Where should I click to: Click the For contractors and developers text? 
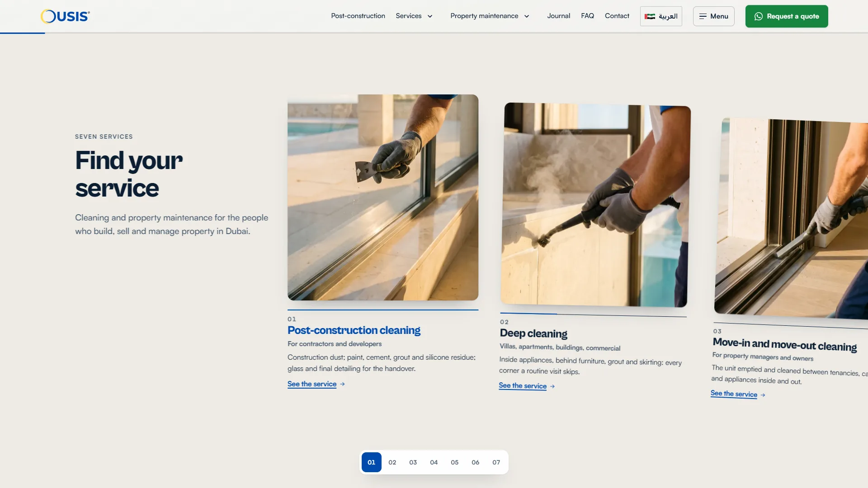[x=335, y=344]
